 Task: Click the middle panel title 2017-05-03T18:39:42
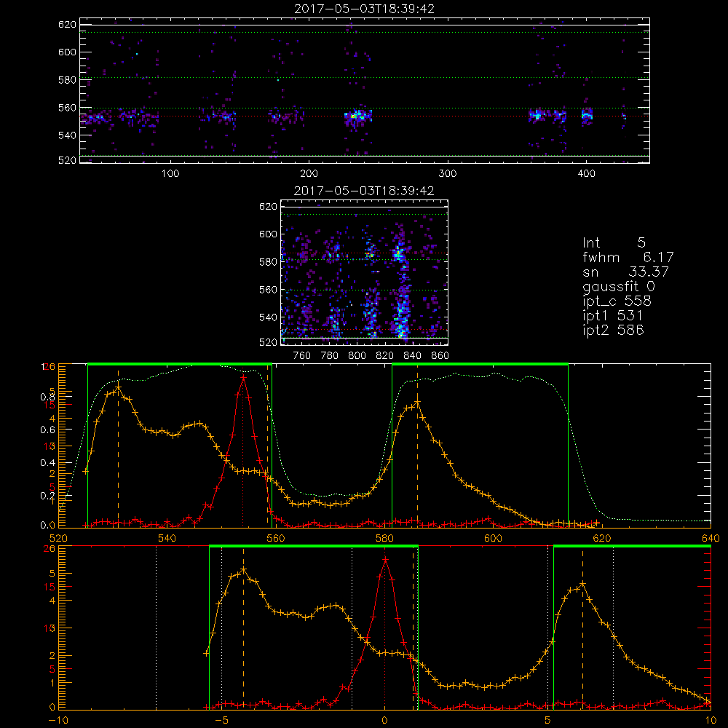click(x=364, y=191)
